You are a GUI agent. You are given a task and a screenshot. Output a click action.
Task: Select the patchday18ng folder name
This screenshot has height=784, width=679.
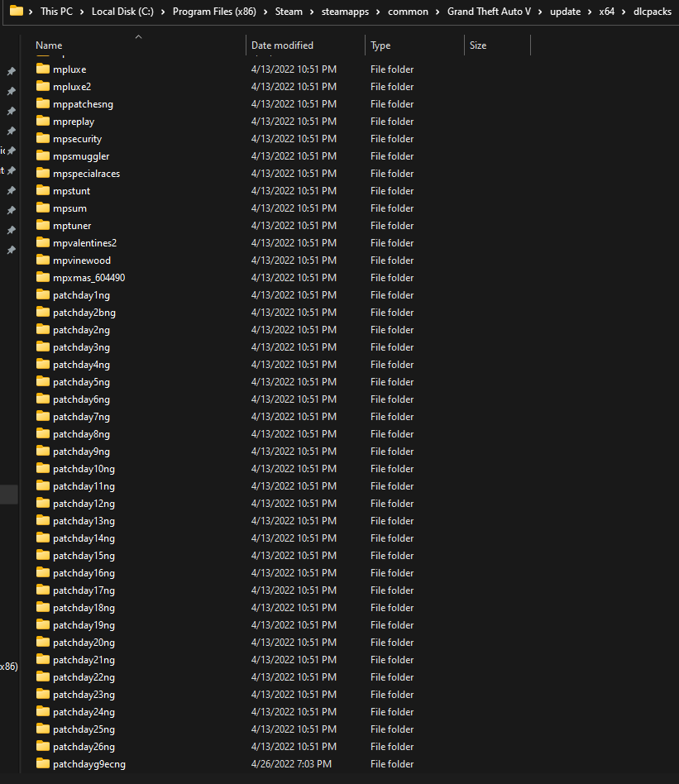pyautogui.click(x=84, y=608)
